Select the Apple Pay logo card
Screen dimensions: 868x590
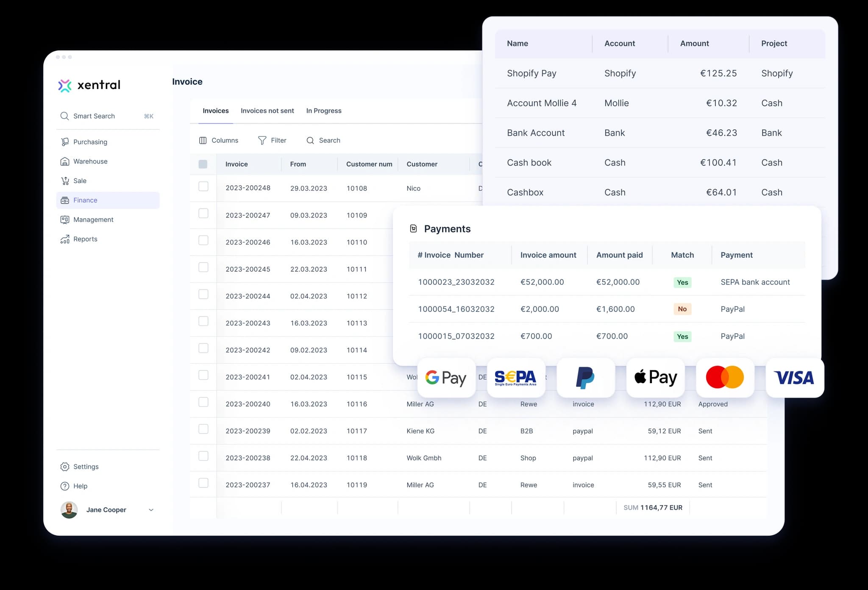tap(655, 377)
